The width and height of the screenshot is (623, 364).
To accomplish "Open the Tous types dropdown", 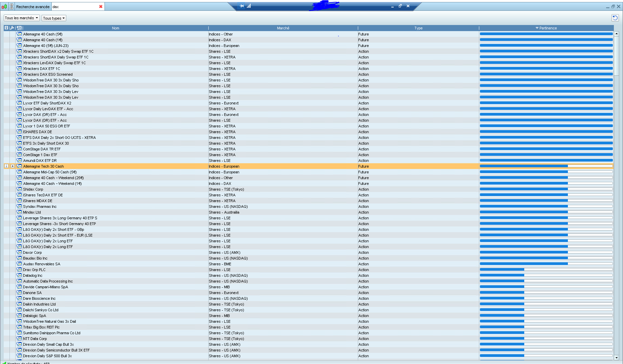I will point(54,18).
